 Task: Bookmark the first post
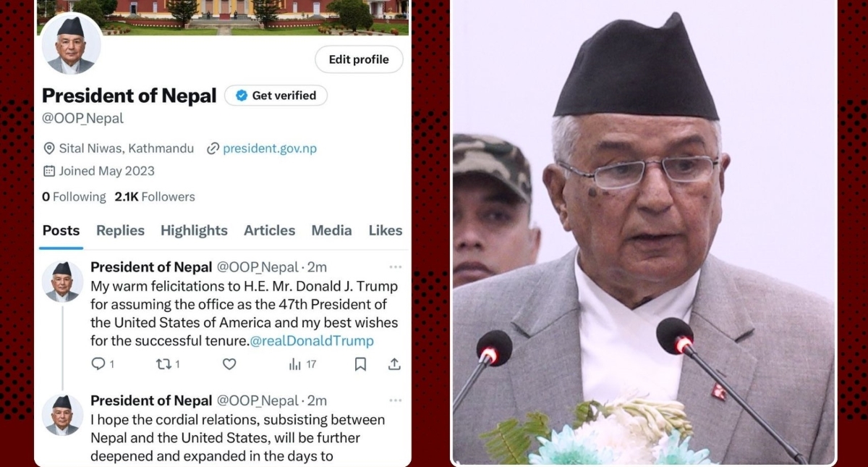click(x=360, y=364)
